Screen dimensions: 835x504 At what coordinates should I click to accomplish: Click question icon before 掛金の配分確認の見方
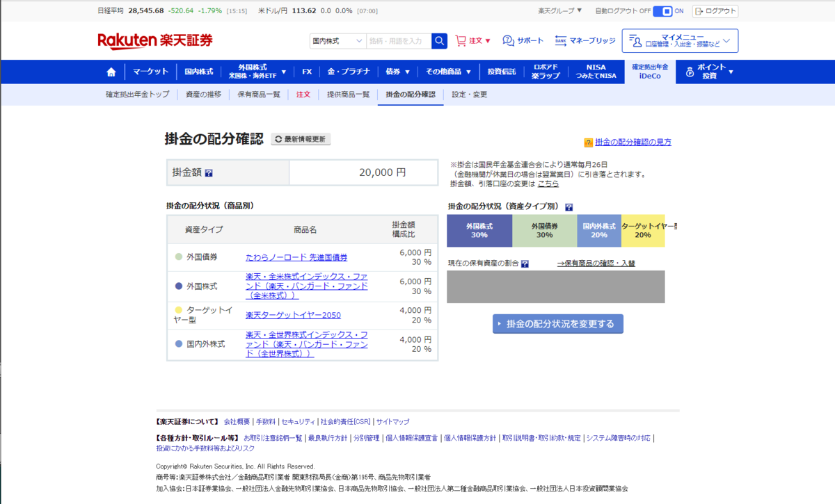(589, 143)
